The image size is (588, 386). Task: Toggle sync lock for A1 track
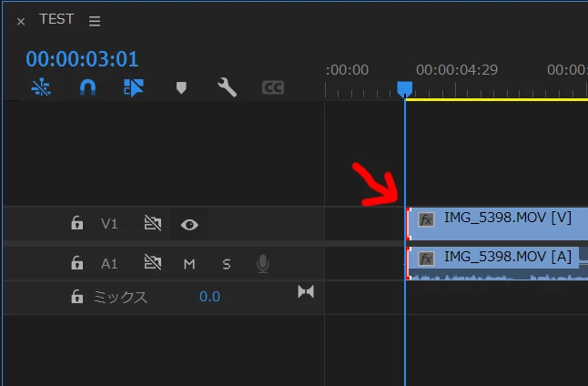click(x=153, y=262)
